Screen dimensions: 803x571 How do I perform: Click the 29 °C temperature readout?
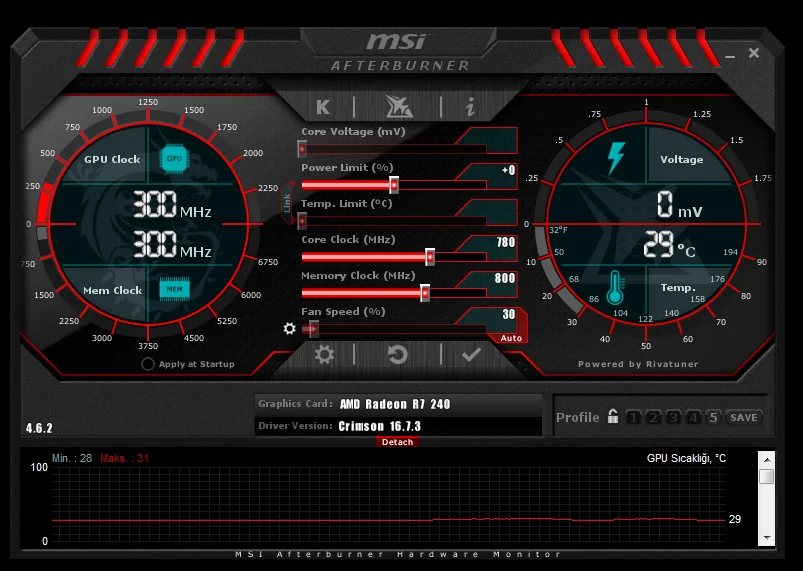point(669,244)
